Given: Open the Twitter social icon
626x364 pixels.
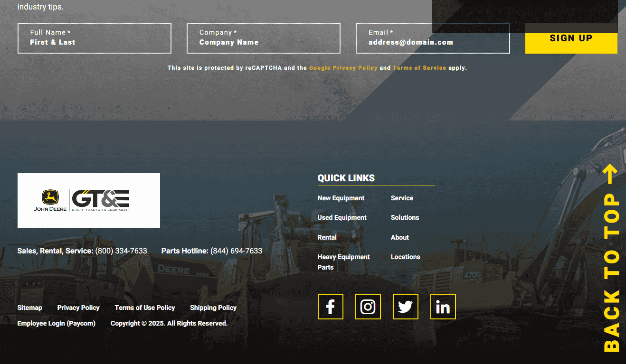Looking at the screenshot, I should pyautogui.click(x=405, y=307).
